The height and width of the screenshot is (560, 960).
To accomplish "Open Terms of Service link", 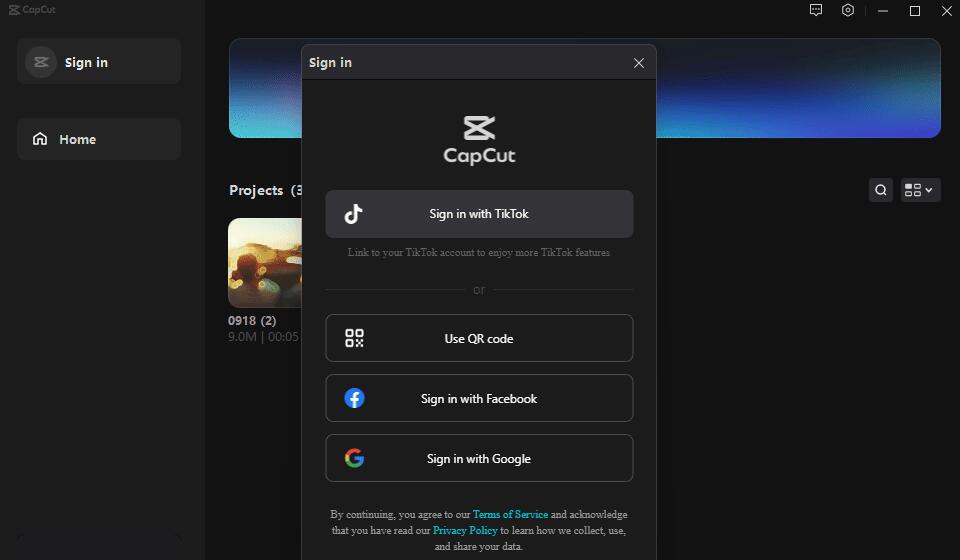I will pos(510,514).
